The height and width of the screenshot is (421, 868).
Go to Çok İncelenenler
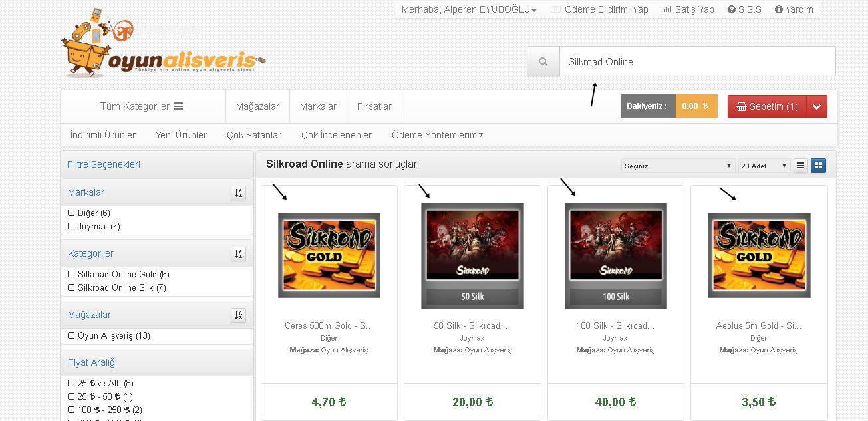[x=337, y=135]
